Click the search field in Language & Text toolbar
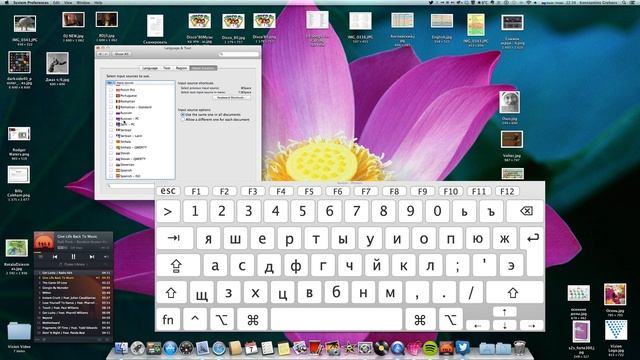640x360 pixels. [x=239, y=54]
